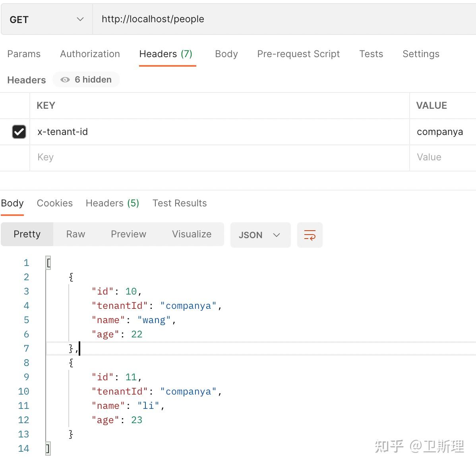Click the empty Key placeholder field
The width and height of the screenshot is (476, 466).
pyautogui.click(x=219, y=157)
